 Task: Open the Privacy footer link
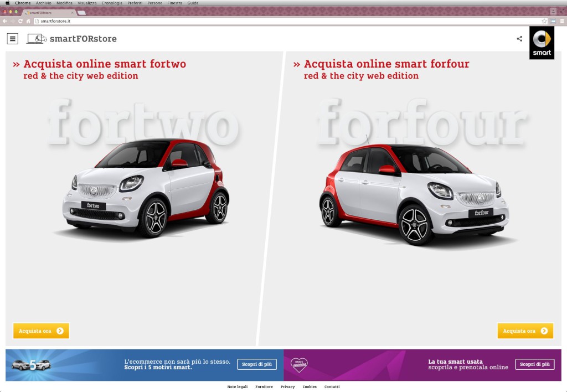pyautogui.click(x=287, y=387)
